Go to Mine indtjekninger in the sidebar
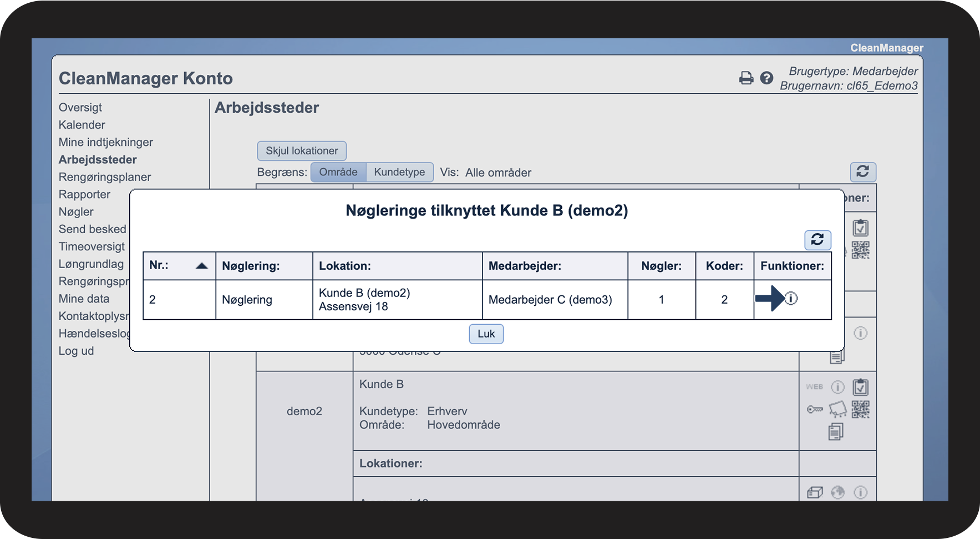980x539 pixels. [x=105, y=142]
